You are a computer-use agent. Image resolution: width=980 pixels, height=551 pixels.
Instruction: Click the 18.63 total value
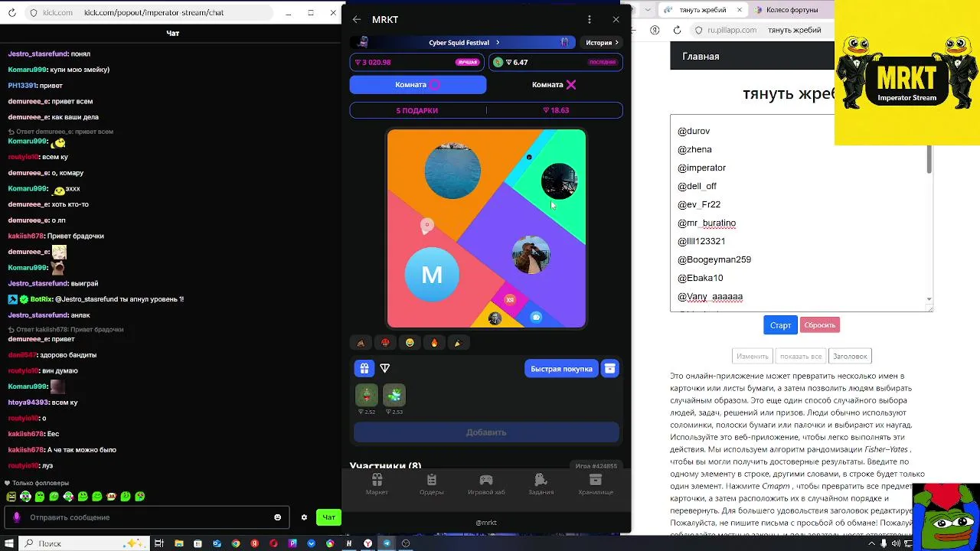tap(556, 110)
